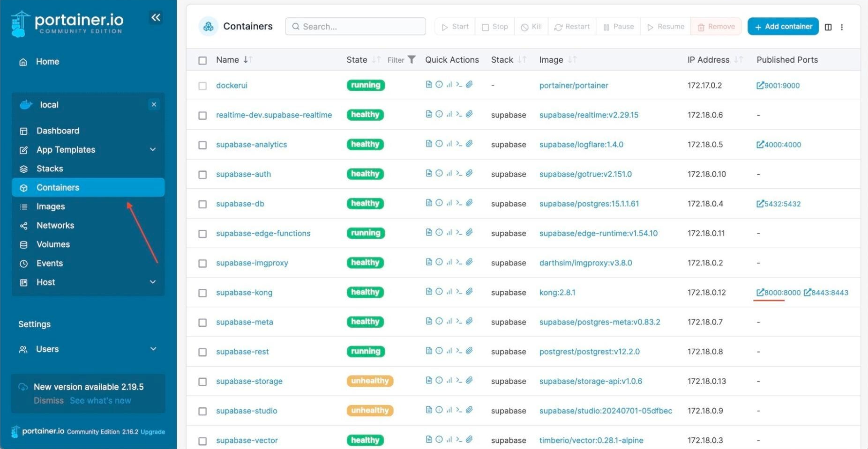Open inspect icon for supabase-analytics row
Screen dimensions: 868x449
(x=439, y=144)
